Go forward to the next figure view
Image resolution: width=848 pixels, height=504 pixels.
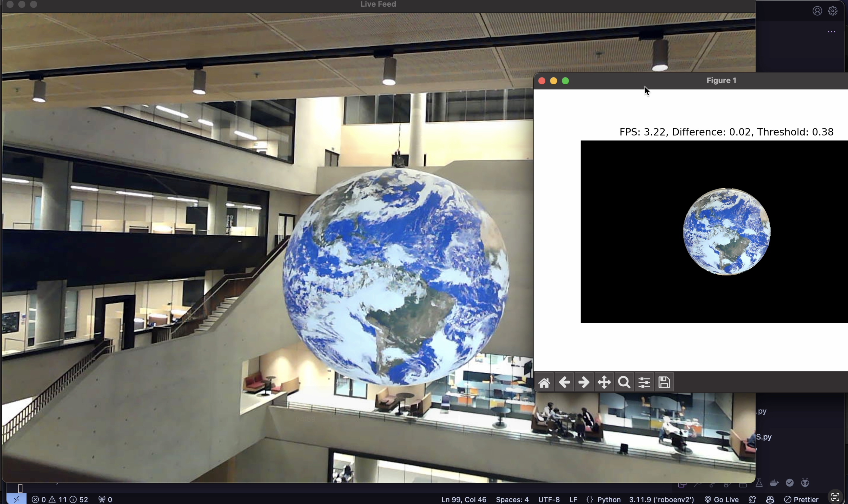coord(584,382)
